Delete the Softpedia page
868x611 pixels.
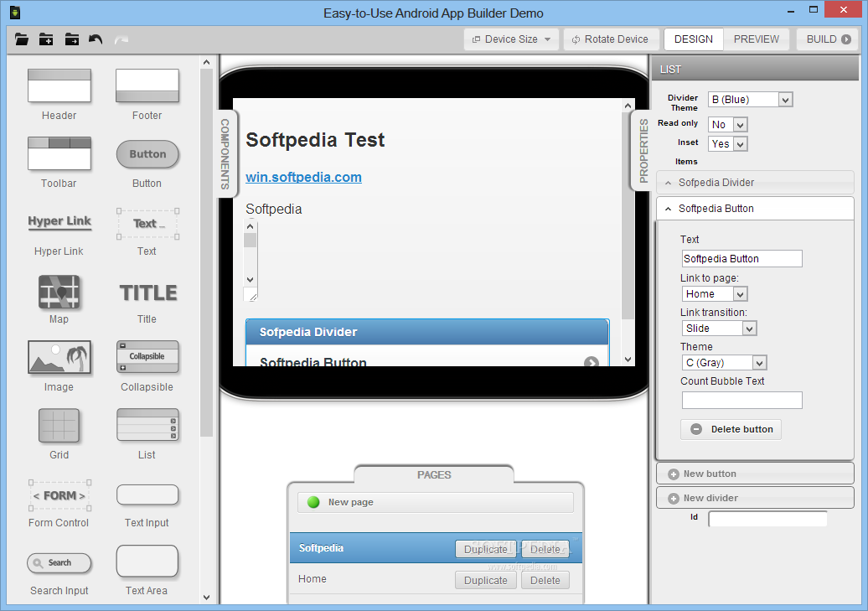[x=545, y=549]
